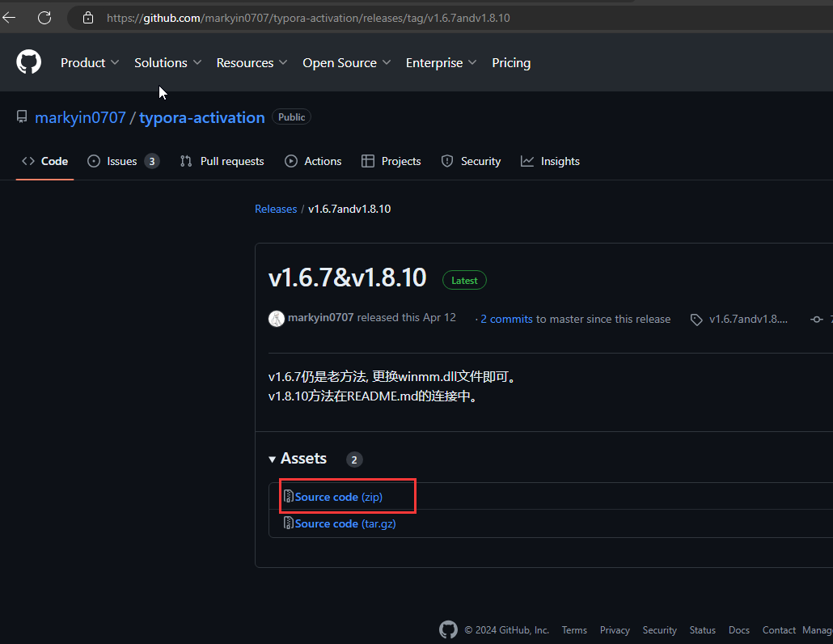This screenshot has width=833, height=644.
Task: Click the Code tab angle-brackets icon
Action: [x=28, y=161]
